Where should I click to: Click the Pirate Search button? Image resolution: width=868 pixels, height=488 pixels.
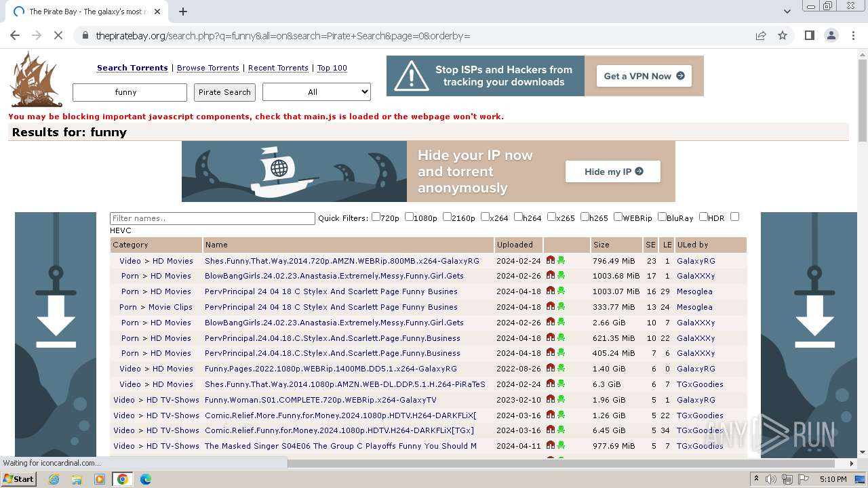[x=224, y=92]
